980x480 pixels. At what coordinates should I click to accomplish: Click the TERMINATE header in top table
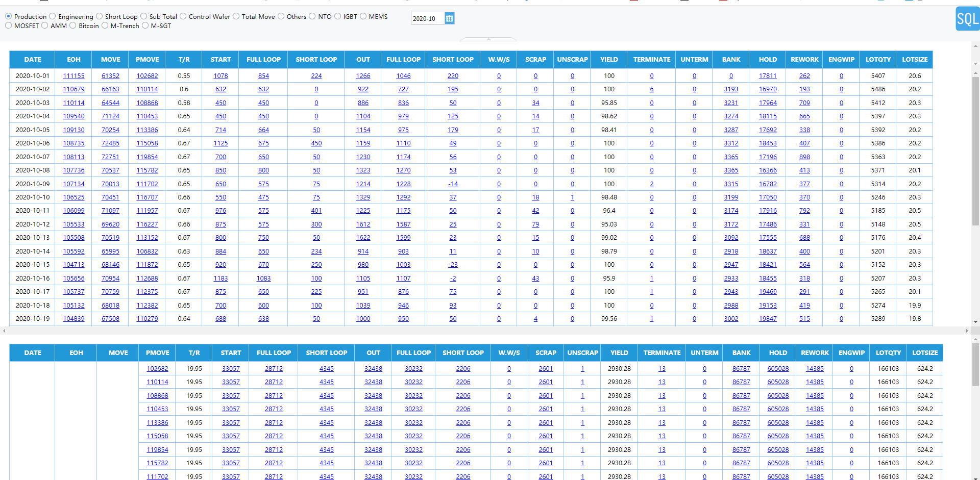coord(652,59)
